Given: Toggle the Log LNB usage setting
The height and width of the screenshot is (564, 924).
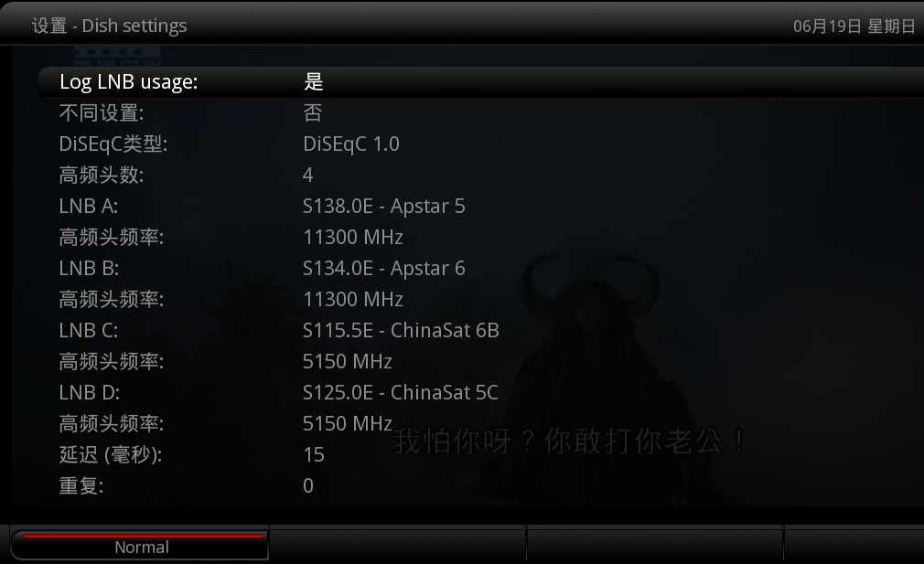Looking at the screenshot, I should tap(481, 82).
